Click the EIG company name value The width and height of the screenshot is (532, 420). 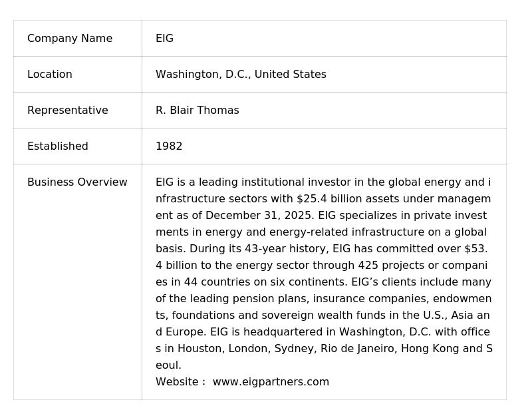164,39
